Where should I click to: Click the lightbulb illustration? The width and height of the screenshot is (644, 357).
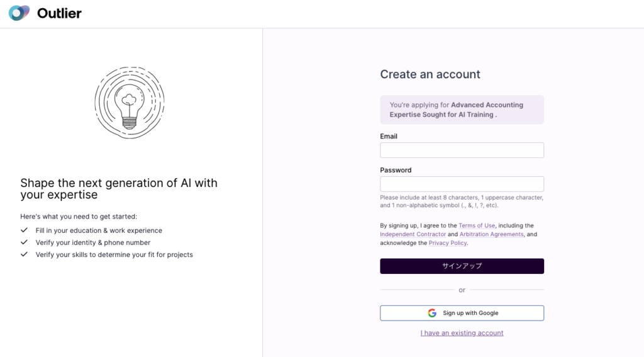coord(129,103)
